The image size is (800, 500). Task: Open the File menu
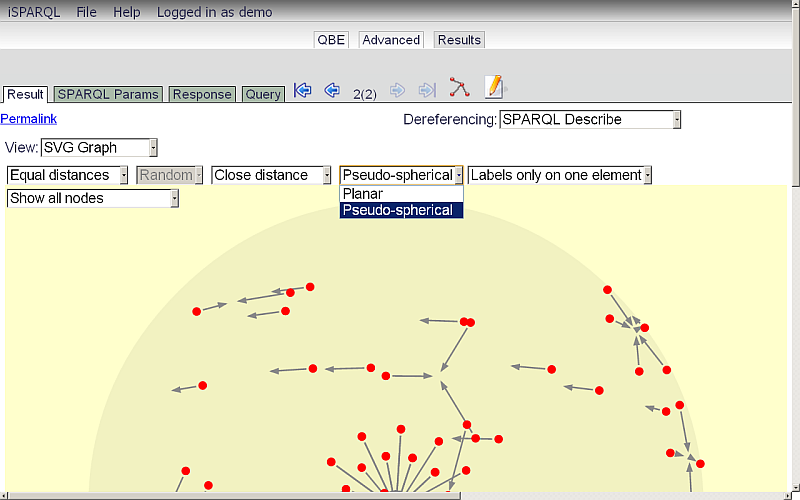click(86, 12)
